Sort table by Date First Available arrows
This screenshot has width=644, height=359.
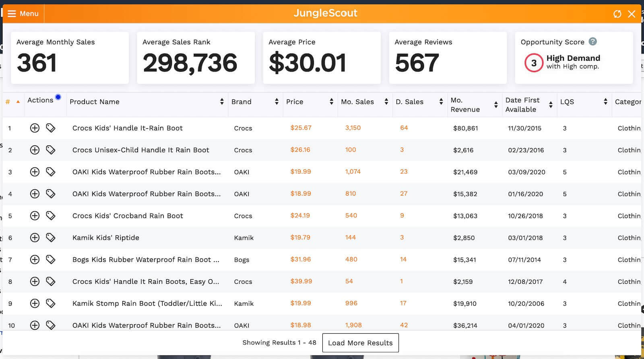point(551,105)
